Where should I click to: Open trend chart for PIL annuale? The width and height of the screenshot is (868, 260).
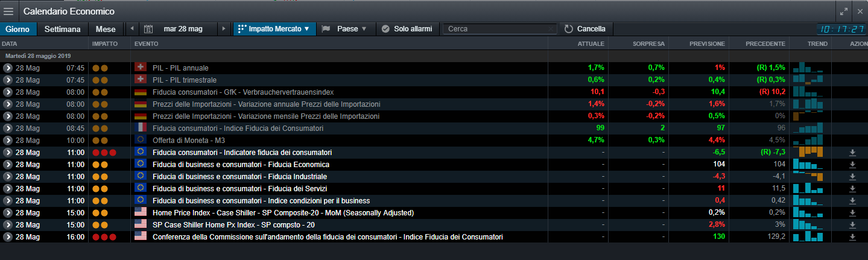pyautogui.click(x=808, y=68)
